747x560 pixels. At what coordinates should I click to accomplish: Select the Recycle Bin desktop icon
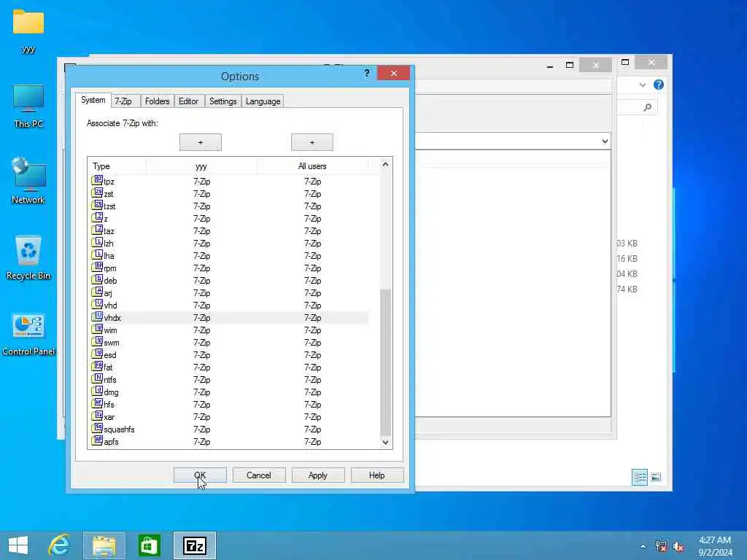click(x=28, y=257)
